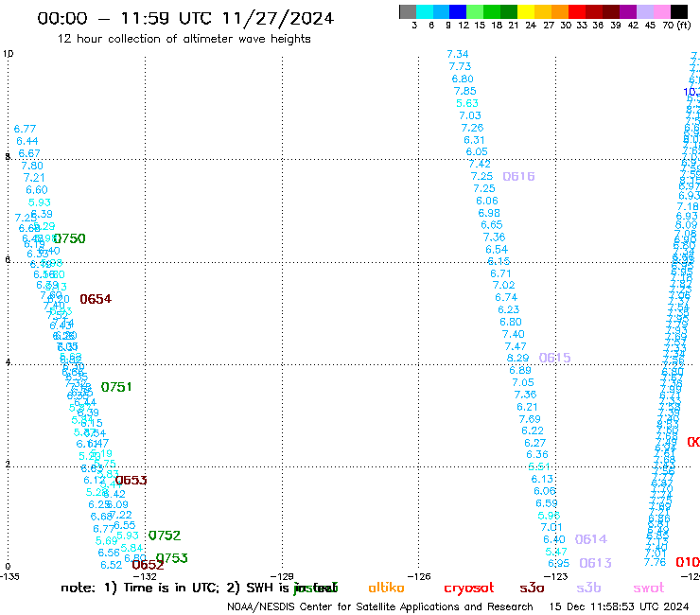Select the green 0751 time label
Viewport: 700px width, 615px height.
click(x=116, y=387)
